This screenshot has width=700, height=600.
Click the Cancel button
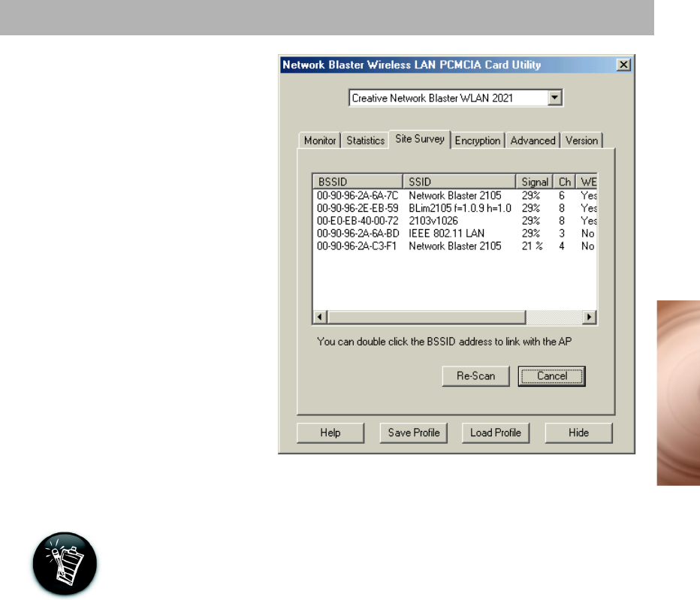click(x=552, y=376)
